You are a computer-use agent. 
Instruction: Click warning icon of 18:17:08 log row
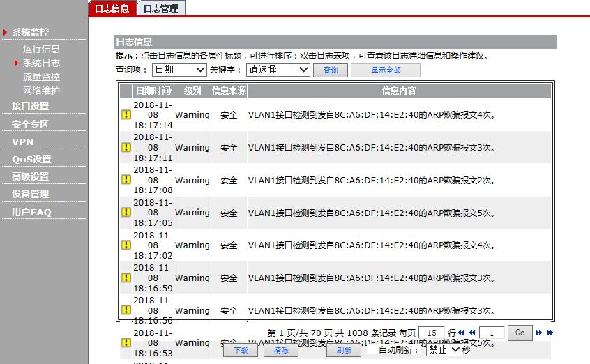coord(126,180)
